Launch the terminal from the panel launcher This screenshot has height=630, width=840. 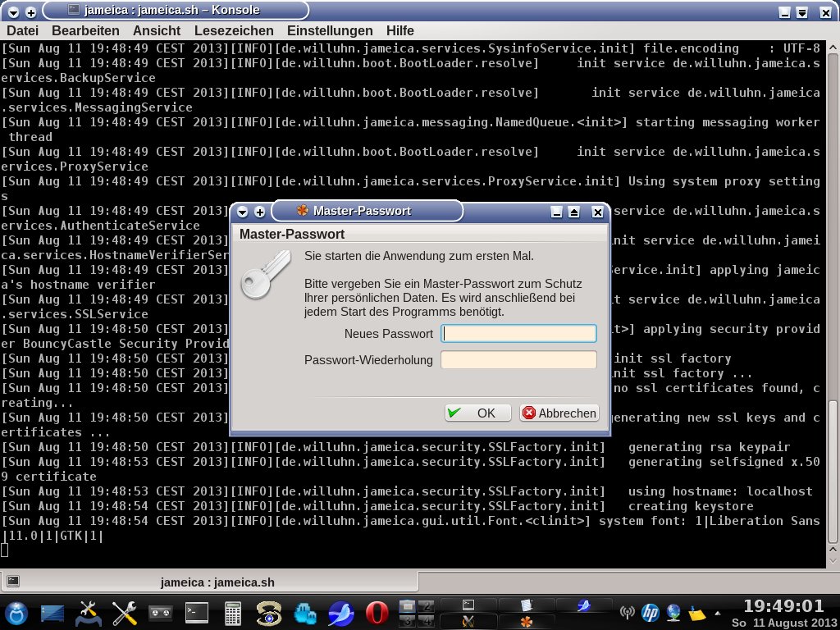(197, 613)
